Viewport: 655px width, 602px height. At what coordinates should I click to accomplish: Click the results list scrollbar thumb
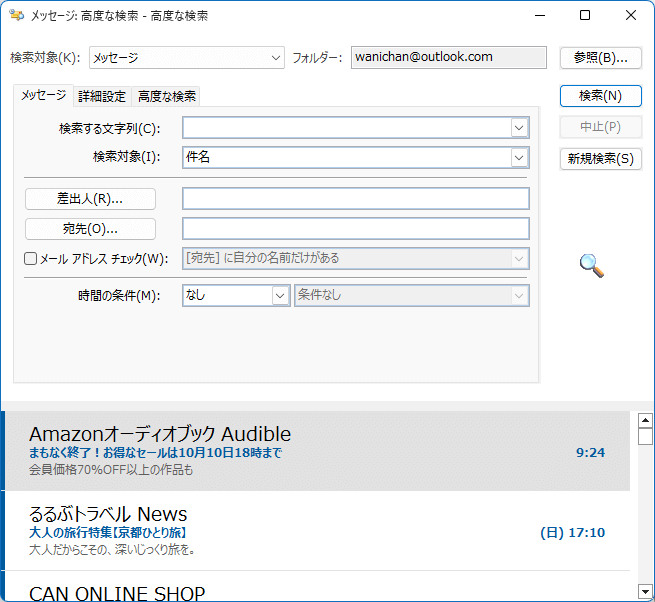coord(645,437)
